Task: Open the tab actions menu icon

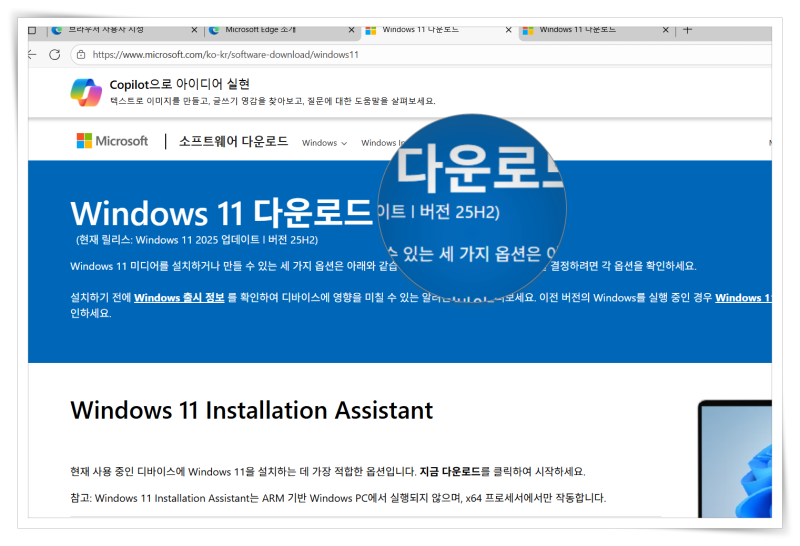Action: tap(32, 30)
